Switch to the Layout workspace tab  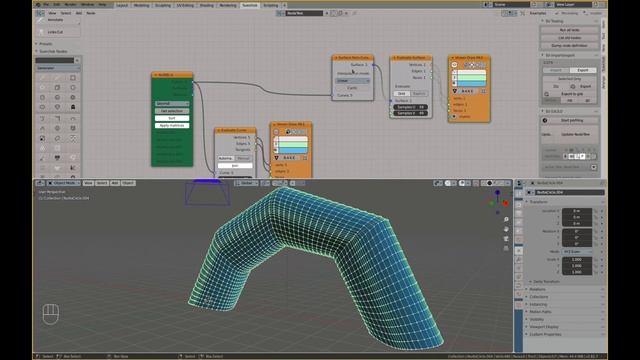tap(122, 5)
